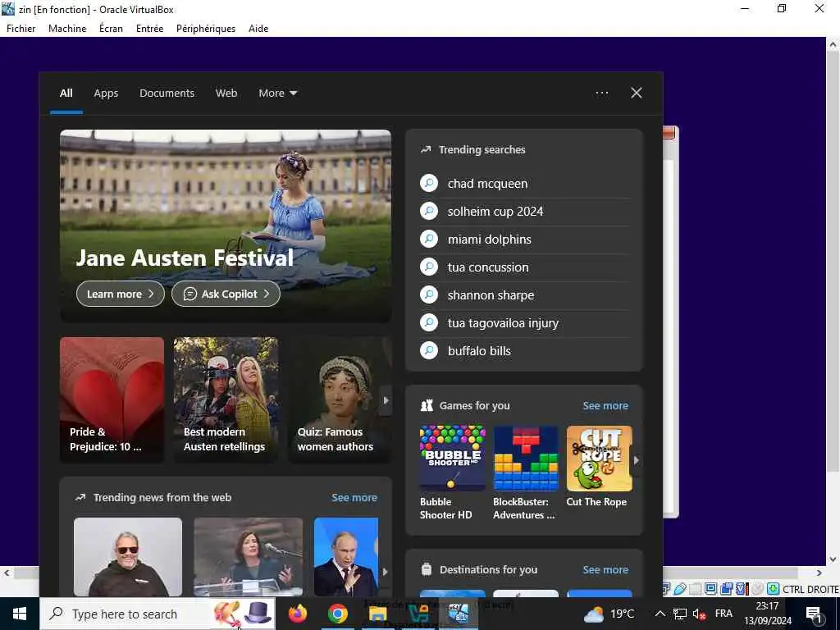The height and width of the screenshot is (630, 840).
Task: Open the weather widget showing 19°C
Action: pyautogui.click(x=609, y=614)
